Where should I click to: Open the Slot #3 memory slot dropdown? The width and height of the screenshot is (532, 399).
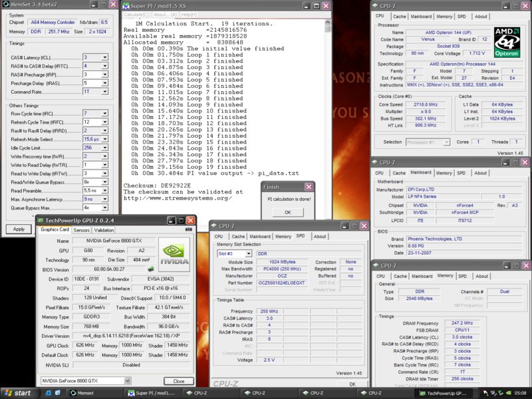click(x=249, y=253)
